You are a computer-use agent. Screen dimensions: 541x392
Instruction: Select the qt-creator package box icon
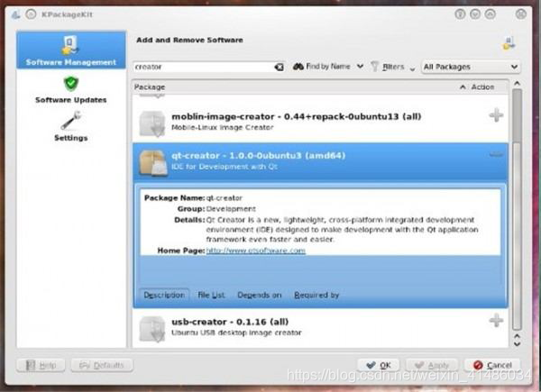[x=153, y=162]
